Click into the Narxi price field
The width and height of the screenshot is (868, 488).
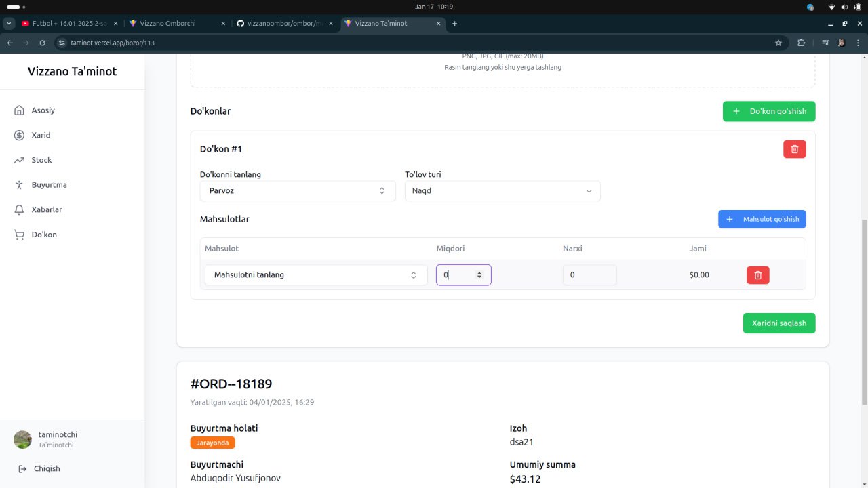click(589, 275)
